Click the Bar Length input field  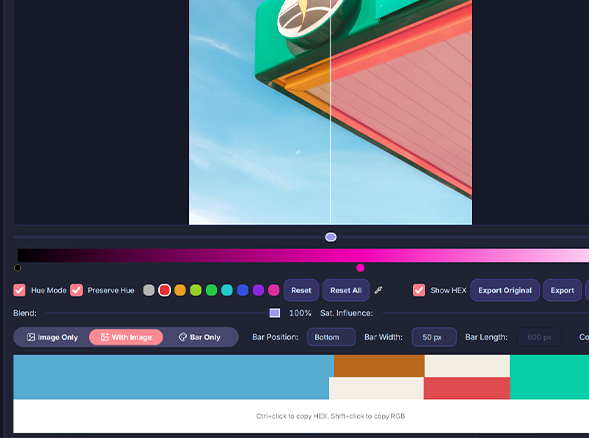tap(539, 337)
